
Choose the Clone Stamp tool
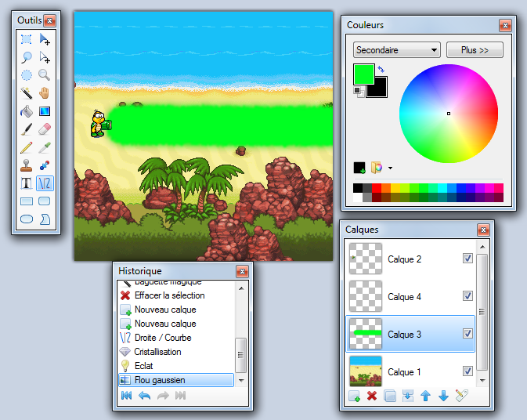click(x=26, y=165)
